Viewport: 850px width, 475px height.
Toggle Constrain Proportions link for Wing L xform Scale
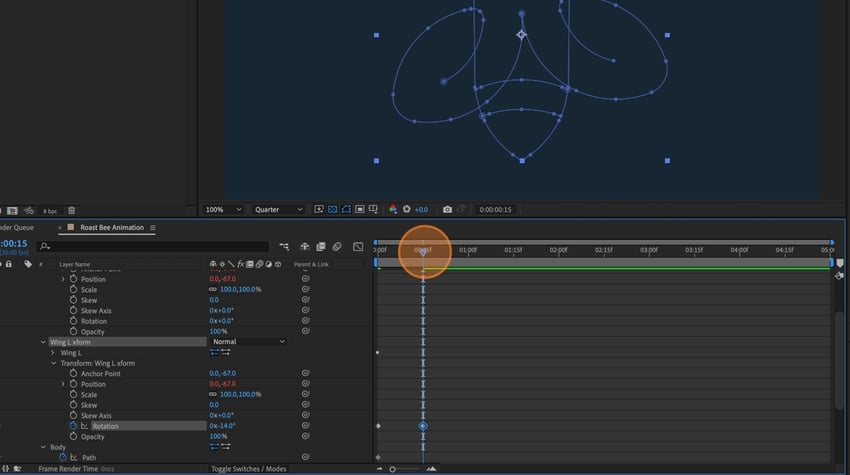212,394
